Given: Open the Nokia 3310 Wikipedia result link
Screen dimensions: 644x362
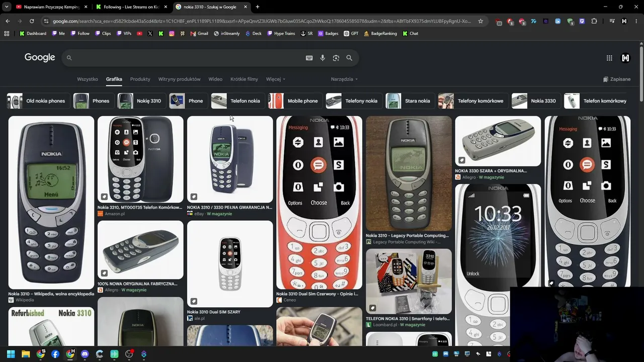Looking at the screenshot, I should 51,294.
